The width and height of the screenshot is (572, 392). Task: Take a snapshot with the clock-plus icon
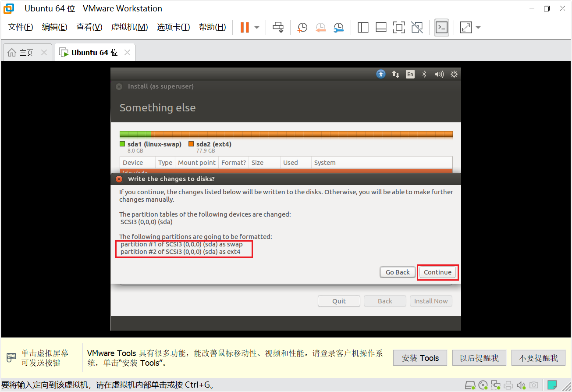[x=302, y=28]
